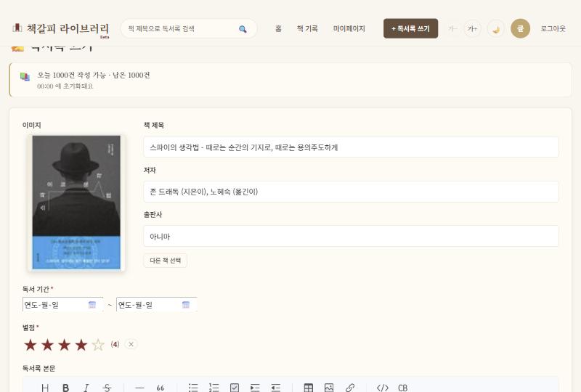Go to 마이페이지

(x=349, y=28)
